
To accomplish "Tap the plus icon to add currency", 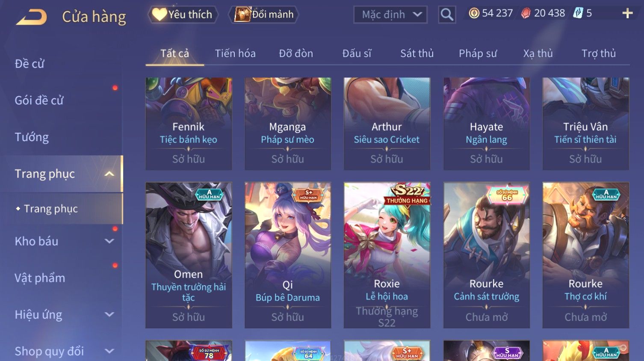I will pyautogui.click(x=627, y=14).
